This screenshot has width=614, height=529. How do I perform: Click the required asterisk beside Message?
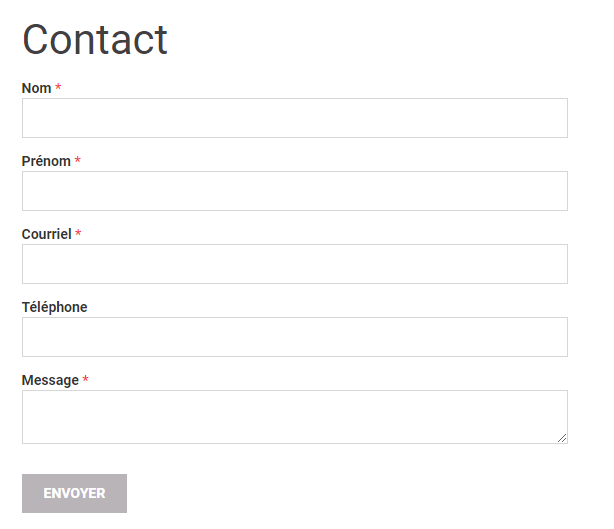[x=86, y=380]
